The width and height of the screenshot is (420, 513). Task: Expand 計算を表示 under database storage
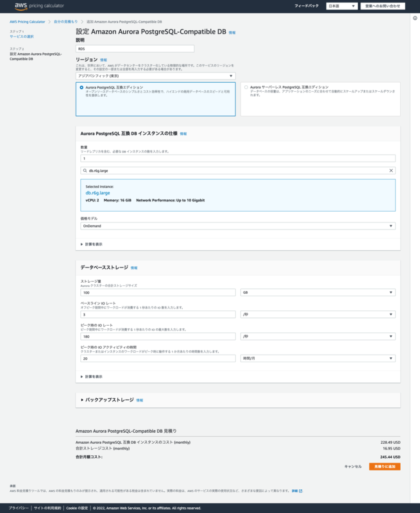pyautogui.click(x=92, y=377)
